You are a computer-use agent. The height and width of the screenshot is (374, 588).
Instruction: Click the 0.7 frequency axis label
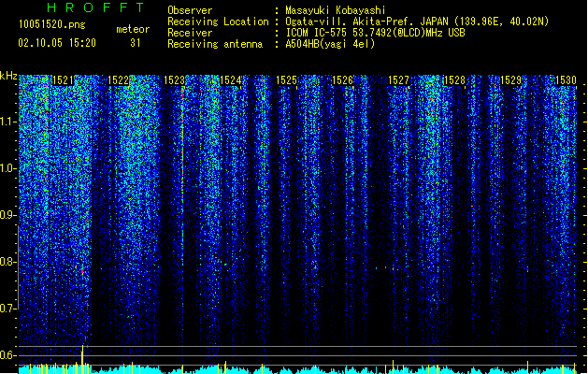point(8,309)
